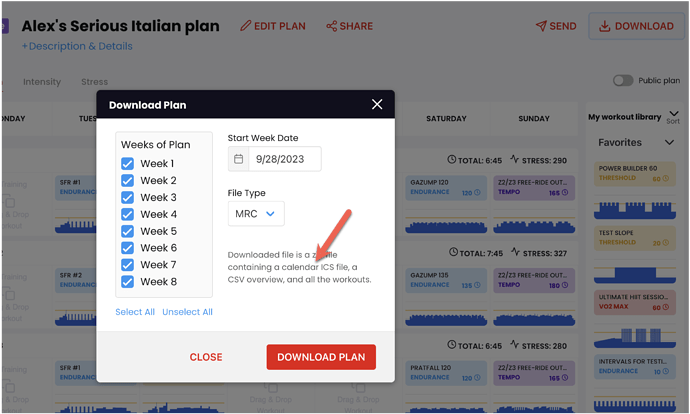This screenshot has height=414, width=690.
Task: Open the MRC file type dropdown
Action: (x=256, y=214)
